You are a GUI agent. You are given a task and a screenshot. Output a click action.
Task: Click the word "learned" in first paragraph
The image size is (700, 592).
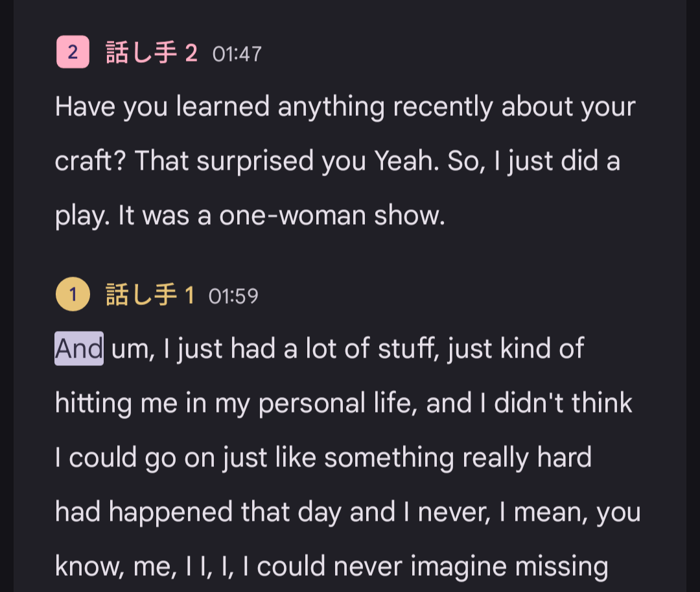(223, 107)
